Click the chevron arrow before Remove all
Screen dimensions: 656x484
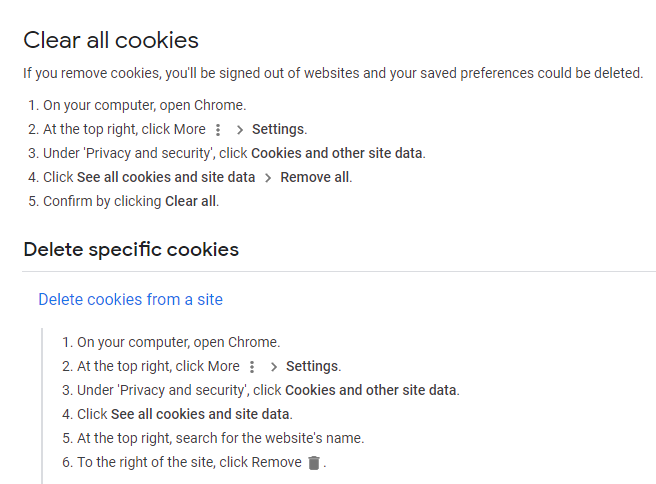[x=268, y=178]
